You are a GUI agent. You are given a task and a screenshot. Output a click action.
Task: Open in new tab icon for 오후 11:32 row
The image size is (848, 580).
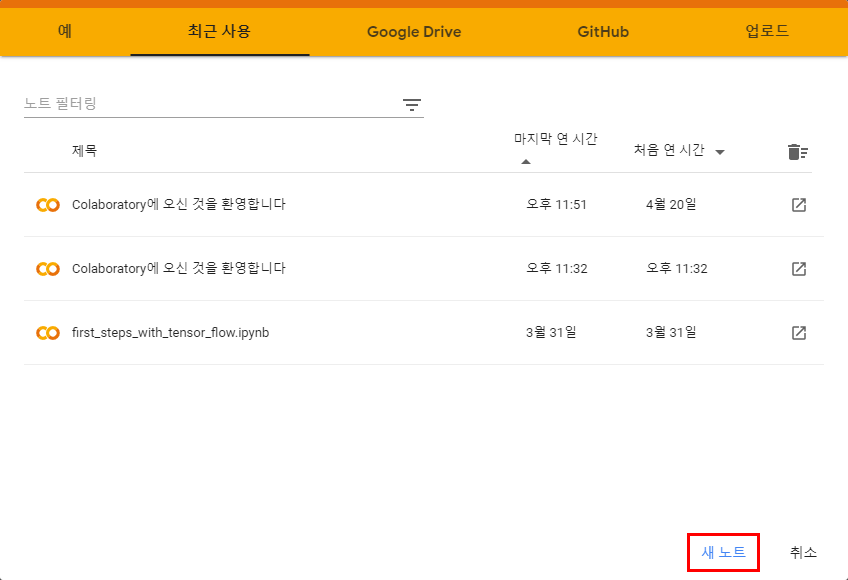click(x=799, y=269)
